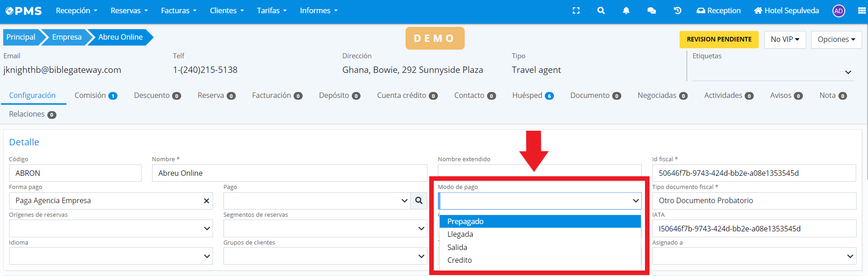This screenshot has width=868, height=276.
Task: Open the chat messages icon
Action: 651,10
